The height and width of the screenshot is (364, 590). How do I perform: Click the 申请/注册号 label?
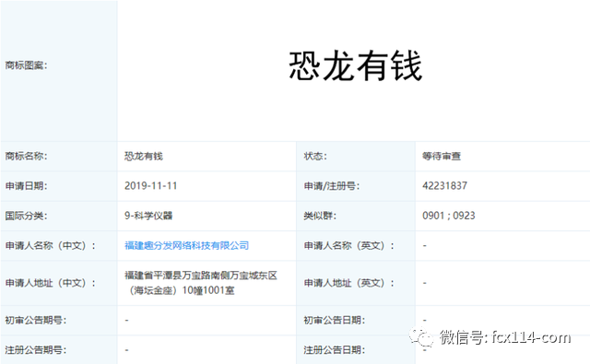point(332,186)
